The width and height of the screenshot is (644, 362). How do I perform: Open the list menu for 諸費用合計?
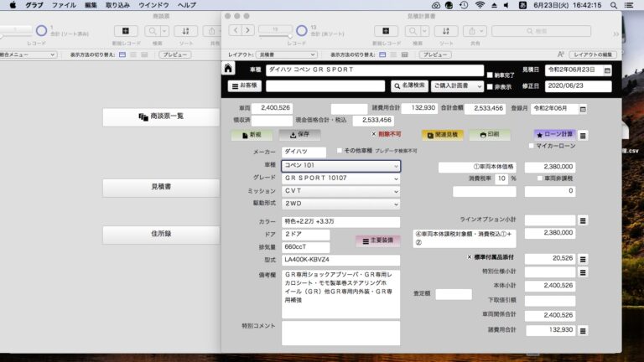point(583,331)
